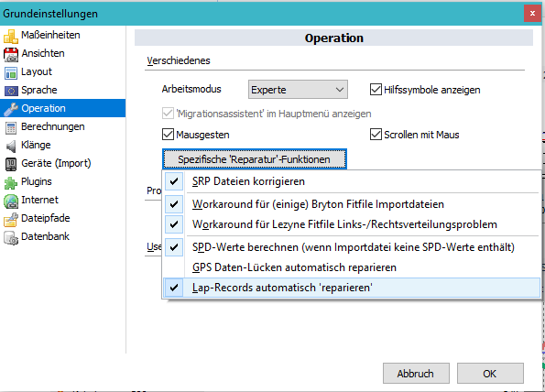Select the Klänge speaker icon
Image resolution: width=545 pixels, height=392 pixels.
[11, 146]
